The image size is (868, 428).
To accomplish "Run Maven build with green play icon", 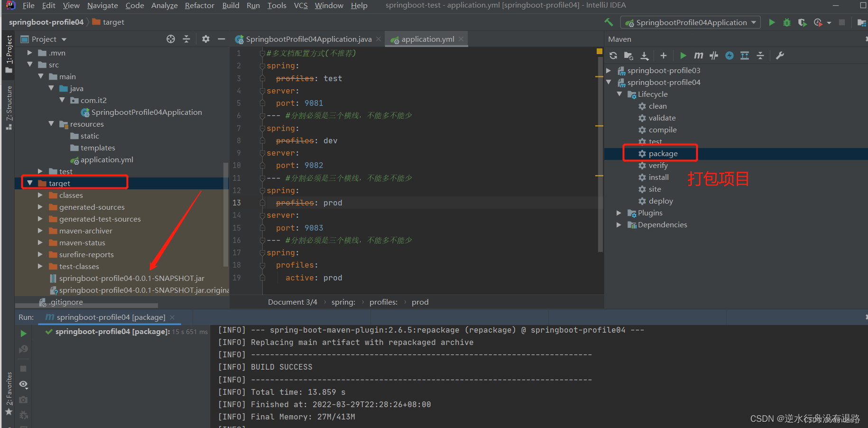I will [683, 56].
